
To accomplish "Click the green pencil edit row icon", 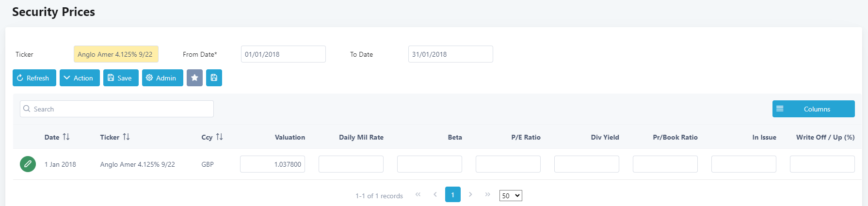I will (x=28, y=164).
